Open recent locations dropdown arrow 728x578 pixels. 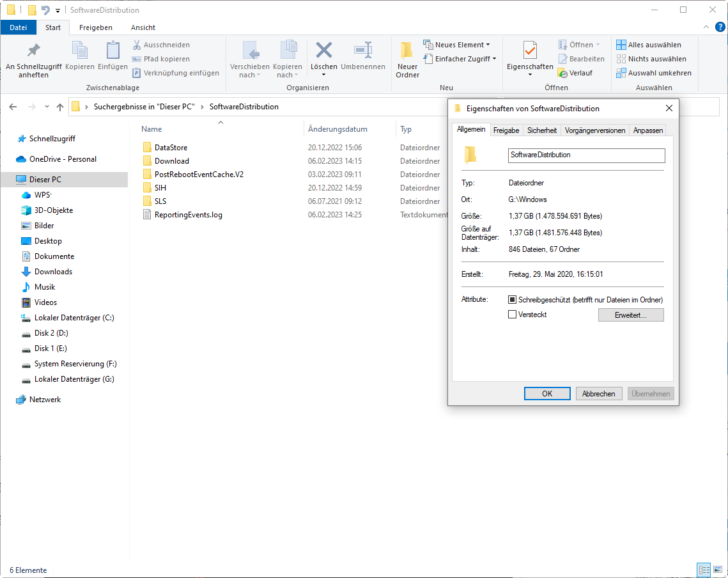47,107
